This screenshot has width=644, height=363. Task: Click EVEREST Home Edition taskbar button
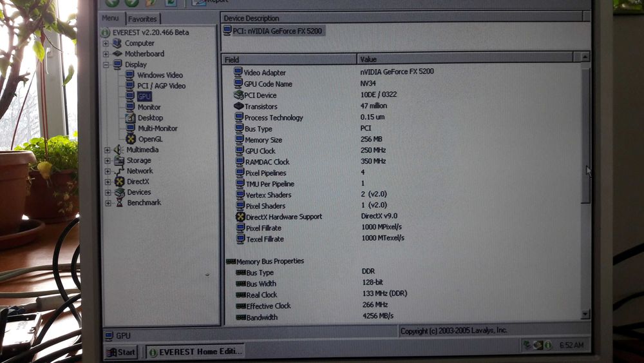click(x=196, y=351)
